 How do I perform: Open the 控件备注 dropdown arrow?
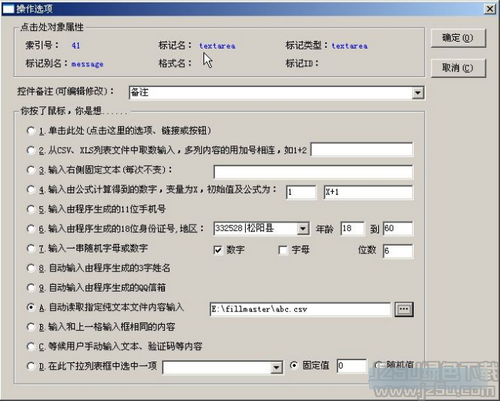pyautogui.click(x=417, y=92)
